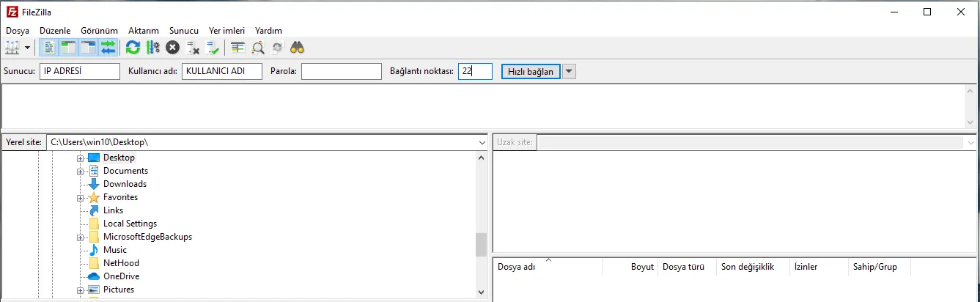The width and height of the screenshot is (980, 302).
Task: Click the local tree scrollbar down arrow
Action: point(482,291)
